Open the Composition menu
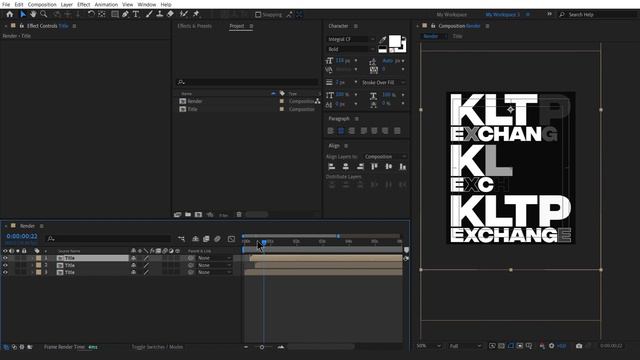640x360 pixels. pos(42,4)
